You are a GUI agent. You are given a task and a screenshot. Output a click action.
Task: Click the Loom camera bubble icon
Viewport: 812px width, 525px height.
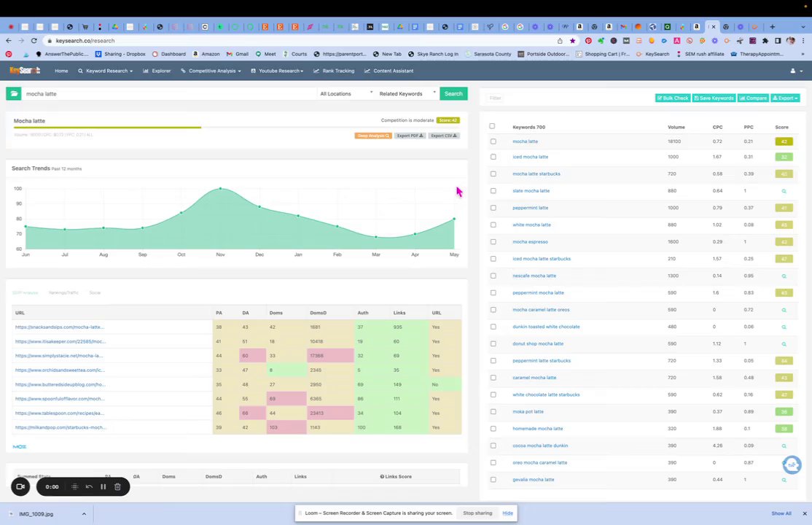pos(20,486)
